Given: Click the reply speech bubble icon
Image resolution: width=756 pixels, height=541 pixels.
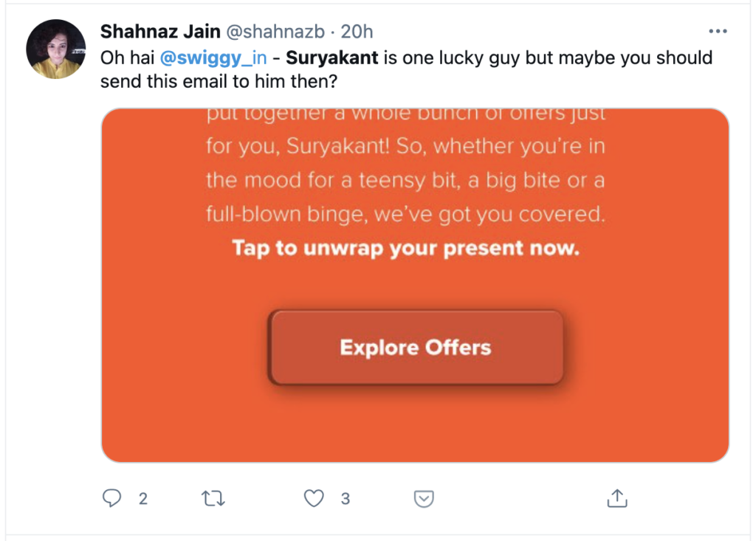Looking at the screenshot, I should 111,499.
